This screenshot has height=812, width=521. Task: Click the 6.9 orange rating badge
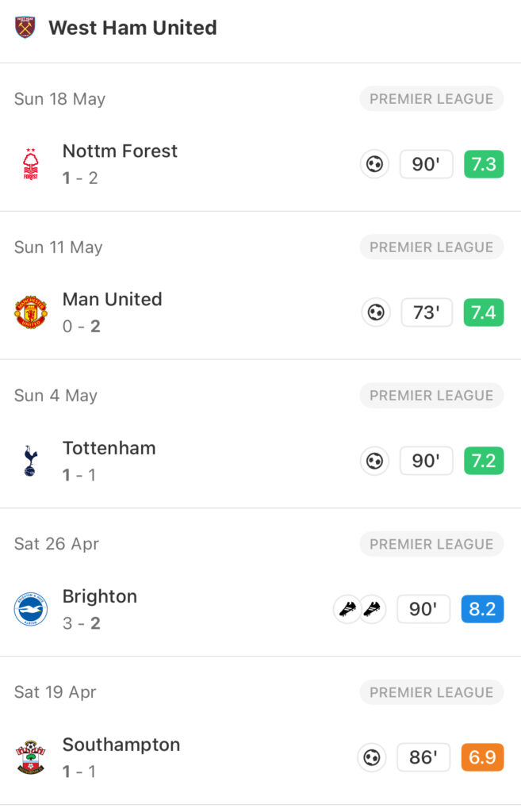coord(482,757)
